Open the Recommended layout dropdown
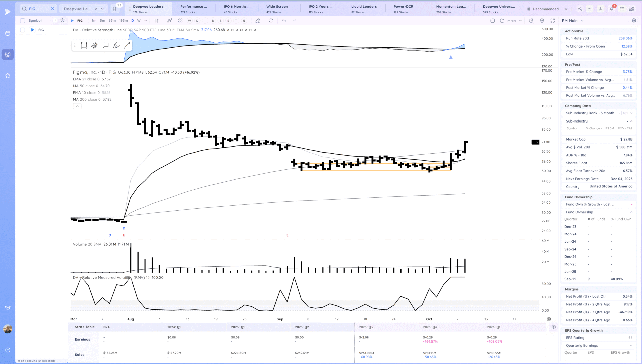The height and width of the screenshot is (364, 642). pyautogui.click(x=547, y=9)
